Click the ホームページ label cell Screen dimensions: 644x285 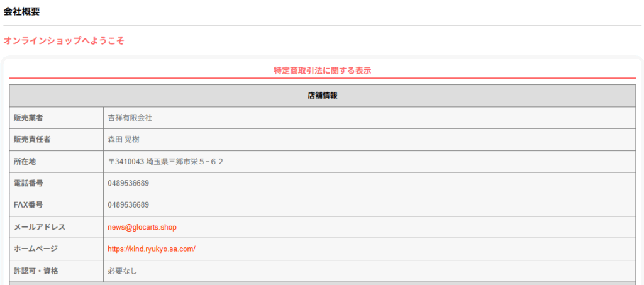[56, 249]
